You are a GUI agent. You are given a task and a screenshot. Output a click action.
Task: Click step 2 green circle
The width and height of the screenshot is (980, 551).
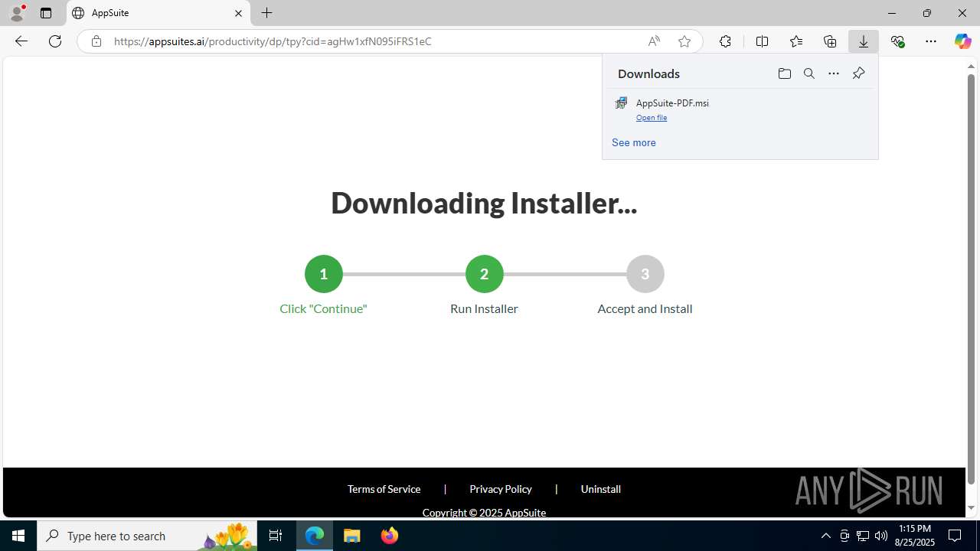point(484,274)
